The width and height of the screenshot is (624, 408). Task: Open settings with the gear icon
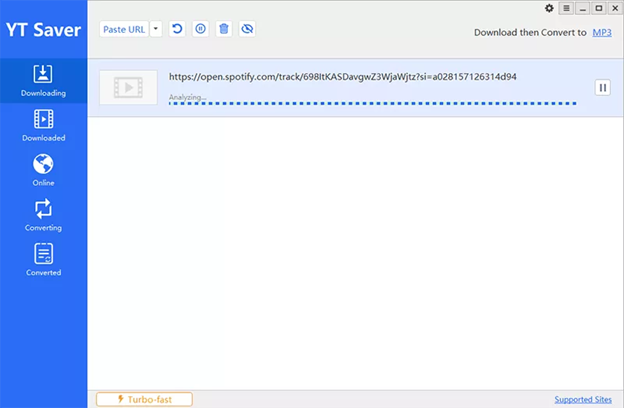coord(549,8)
